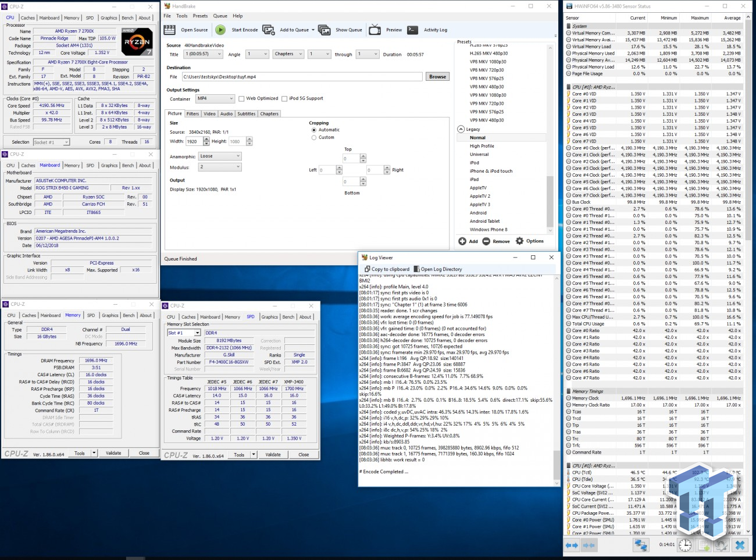Viewport: 756px width, 560px height.
Task: Open preset Options gear icon
Action: (520, 241)
